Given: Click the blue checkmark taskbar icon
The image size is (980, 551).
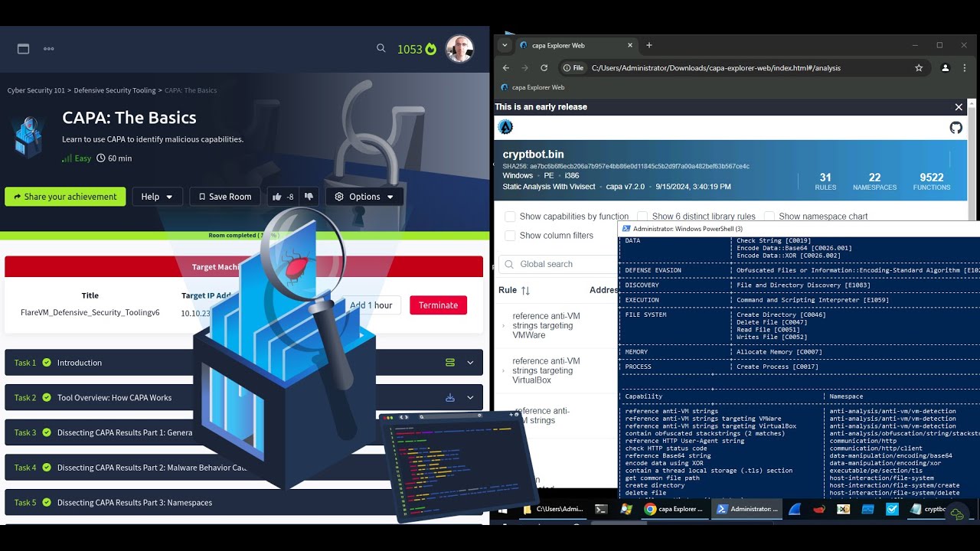Looking at the screenshot, I should [x=892, y=509].
